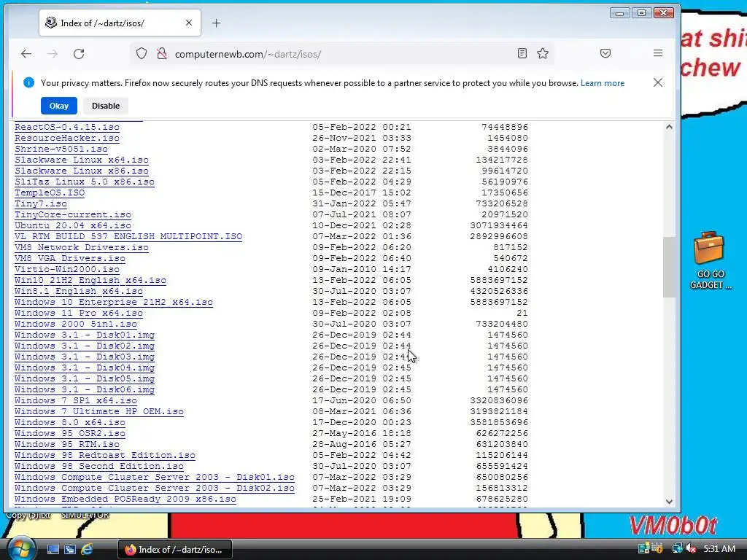The height and width of the screenshot is (560, 747).
Task: Open VL RTM BUILD 537 ENGLISH MULTIPOINT.ISO
Action: [128, 237]
